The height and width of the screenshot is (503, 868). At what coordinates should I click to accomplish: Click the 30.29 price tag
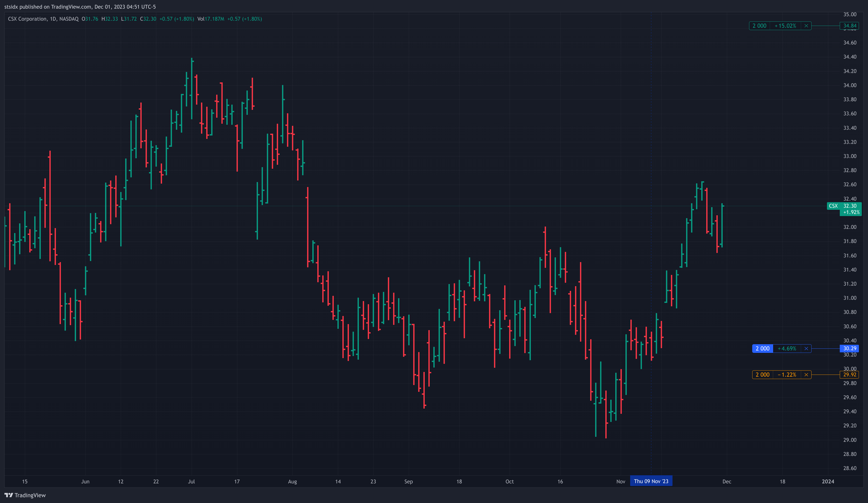[849, 349]
